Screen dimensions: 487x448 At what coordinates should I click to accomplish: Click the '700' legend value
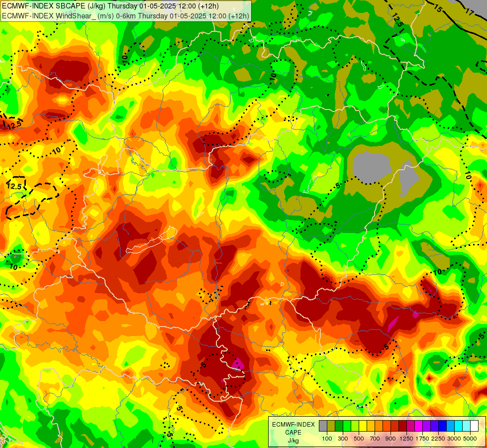375,439
